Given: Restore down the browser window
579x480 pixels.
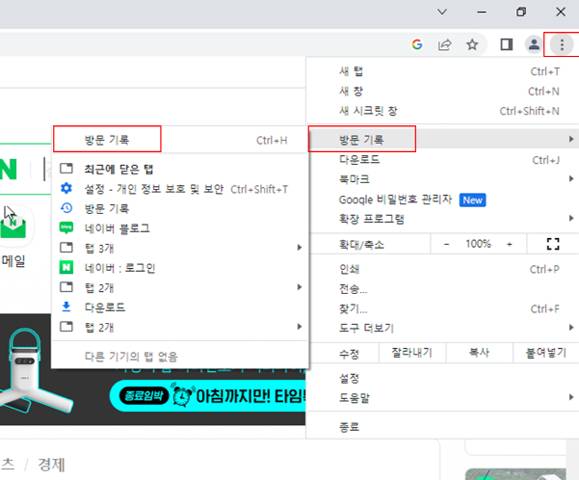Looking at the screenshot, I should 521,12.
